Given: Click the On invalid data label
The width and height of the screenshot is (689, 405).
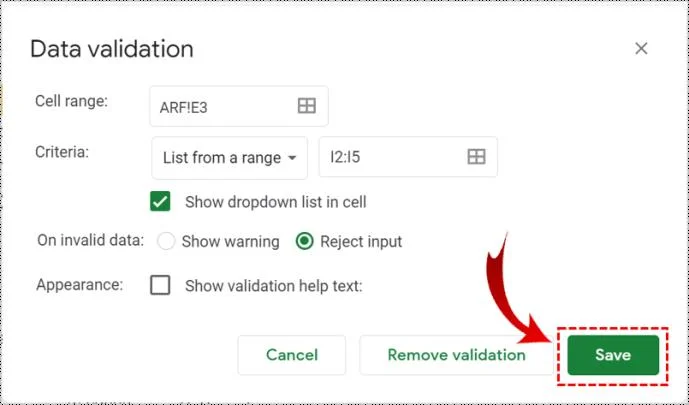Looking at the screenshot, I should coord(91,240).
